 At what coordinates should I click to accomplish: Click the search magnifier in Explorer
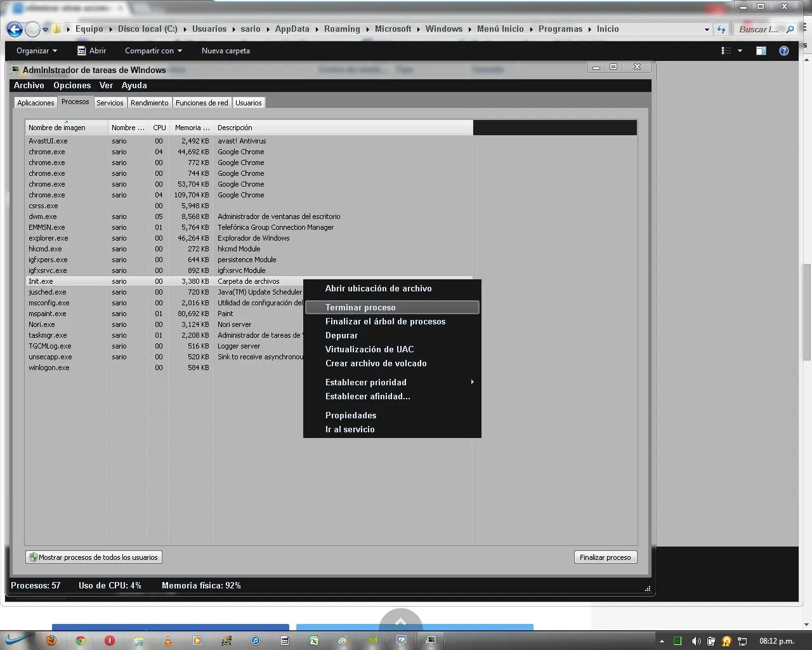[x=790, y=29]
